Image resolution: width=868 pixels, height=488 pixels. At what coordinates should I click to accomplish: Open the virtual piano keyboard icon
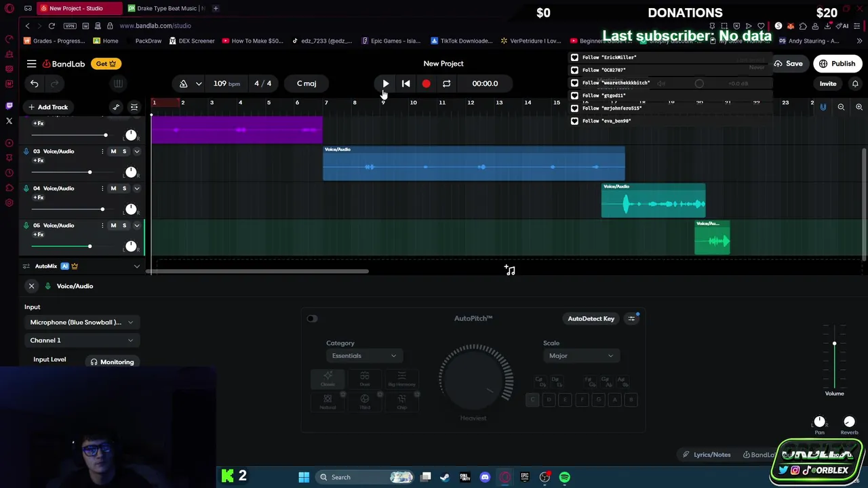pyautogui.click(x=118, y=83)
